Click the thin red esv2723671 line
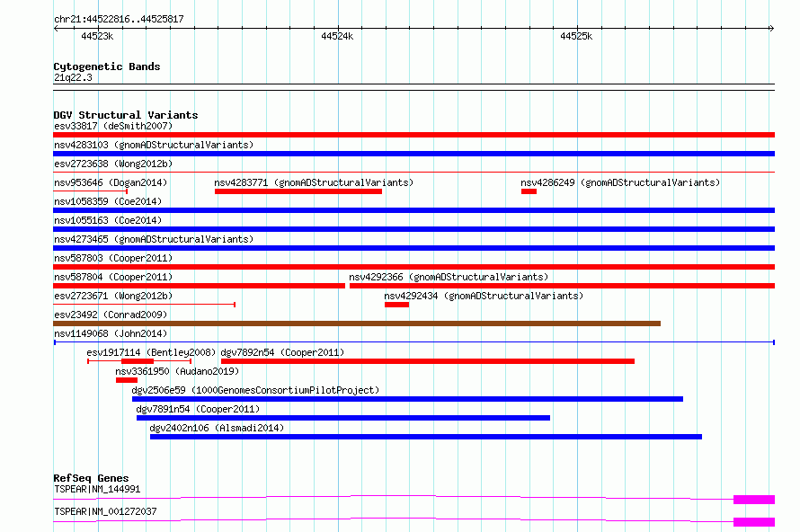The image size is (800, 532). [144, 305]
